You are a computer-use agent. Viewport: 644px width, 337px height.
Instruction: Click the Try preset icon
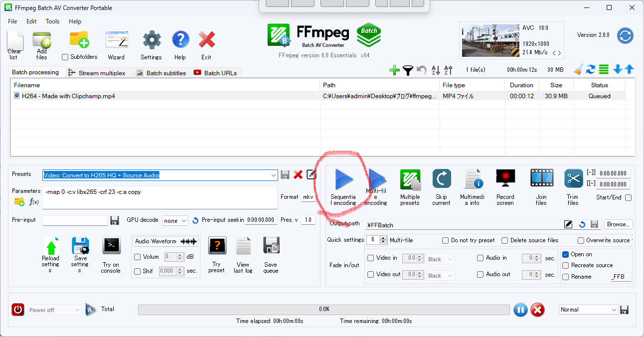216,246
